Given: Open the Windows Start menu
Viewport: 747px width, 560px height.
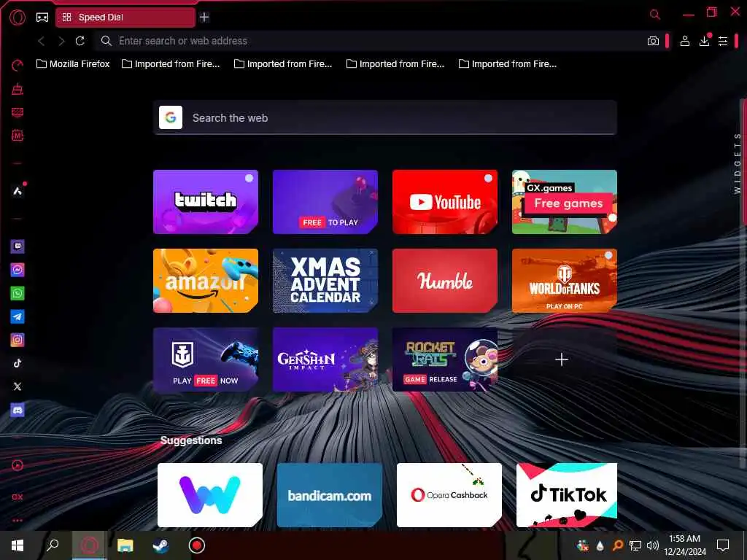Looking at the screenshot, I should (x=18, y=545).
